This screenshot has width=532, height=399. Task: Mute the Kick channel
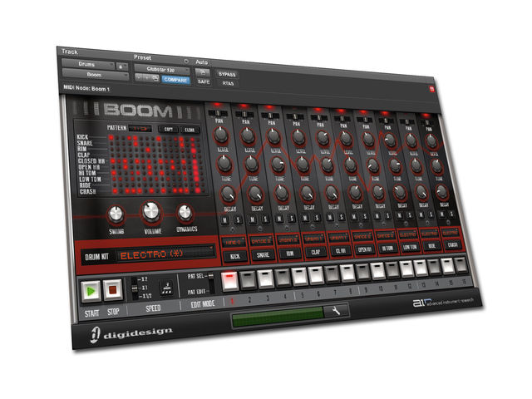[225, 220]
